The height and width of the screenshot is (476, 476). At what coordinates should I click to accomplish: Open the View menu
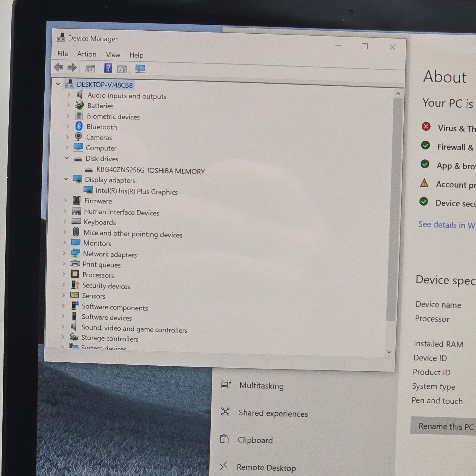[x=113, y=55]
